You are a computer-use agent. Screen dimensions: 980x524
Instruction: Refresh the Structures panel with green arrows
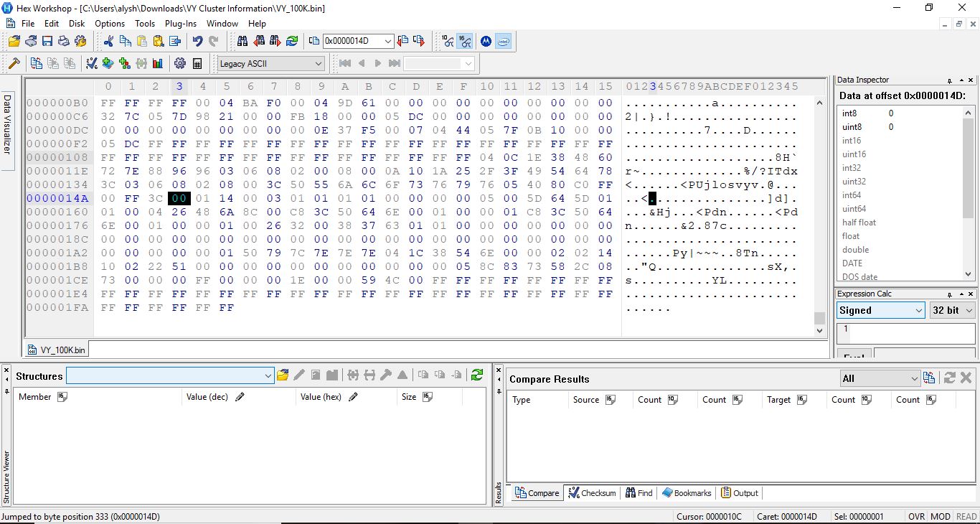(477, 375)
